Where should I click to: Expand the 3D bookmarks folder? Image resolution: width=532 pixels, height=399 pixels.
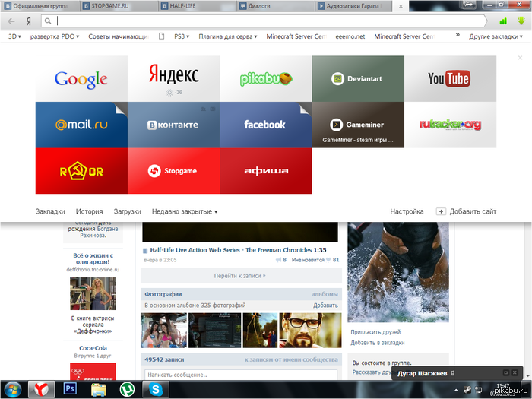(14, 36)
